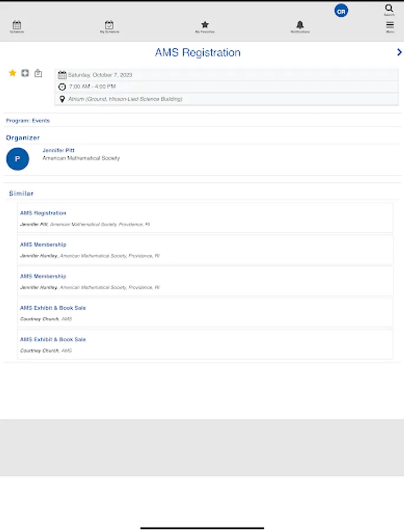
Task: Go to next event with chevron arrow
Action: 399,52
